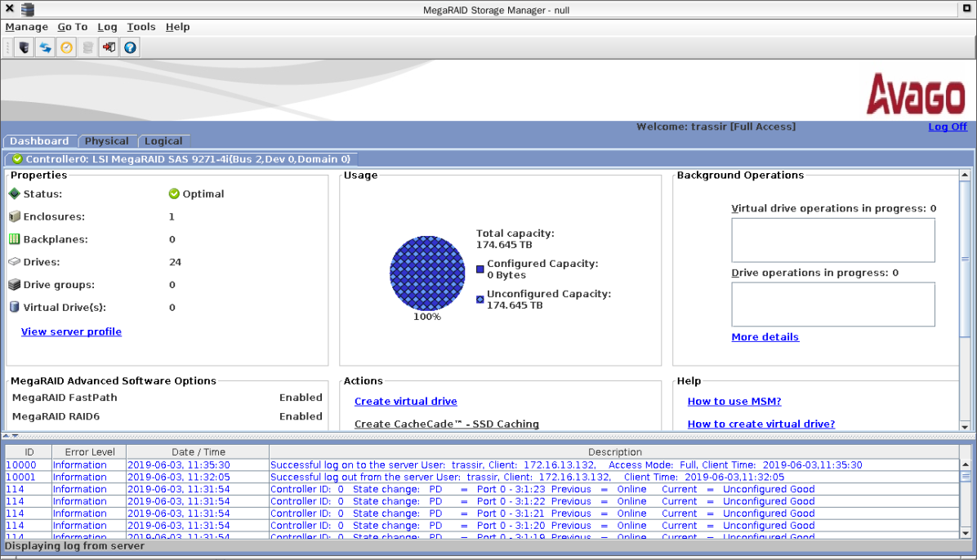The width and height of the screenshot is (977, 560).
Task: Click the log off door icon
Action: click(x=109, y=47)
